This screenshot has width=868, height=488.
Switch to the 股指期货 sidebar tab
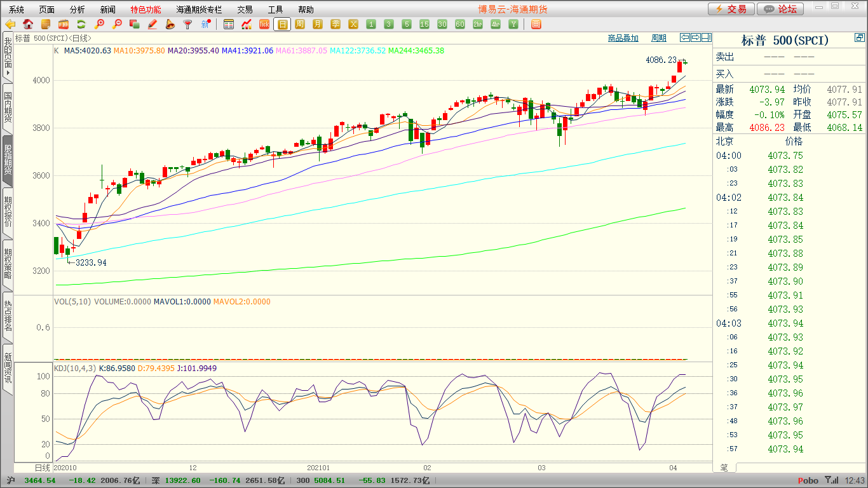click(x=8, y=160)
